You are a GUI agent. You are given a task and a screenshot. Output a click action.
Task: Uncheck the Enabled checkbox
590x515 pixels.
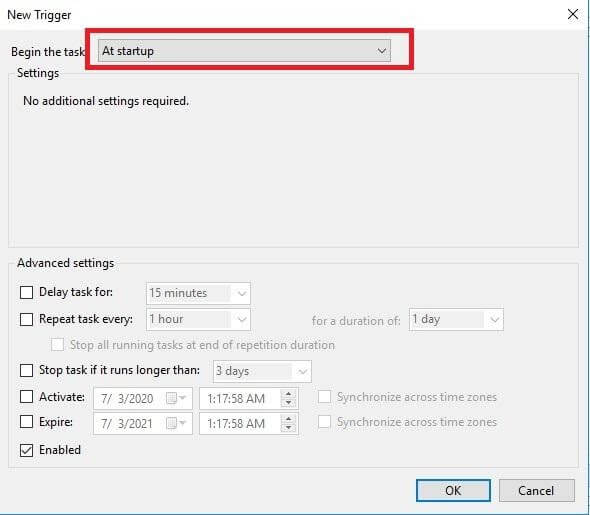[26, 450]
